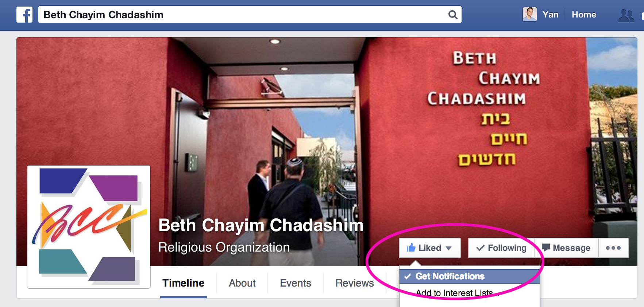Click the search magnifier icon
Viewport: 644px width, 307px height.
[453, 15]
